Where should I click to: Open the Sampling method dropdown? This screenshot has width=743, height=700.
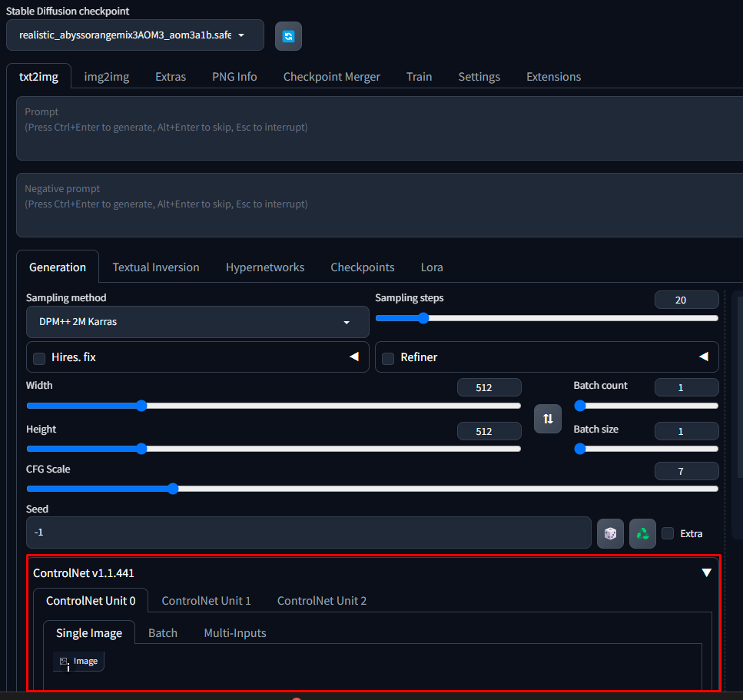197,322
